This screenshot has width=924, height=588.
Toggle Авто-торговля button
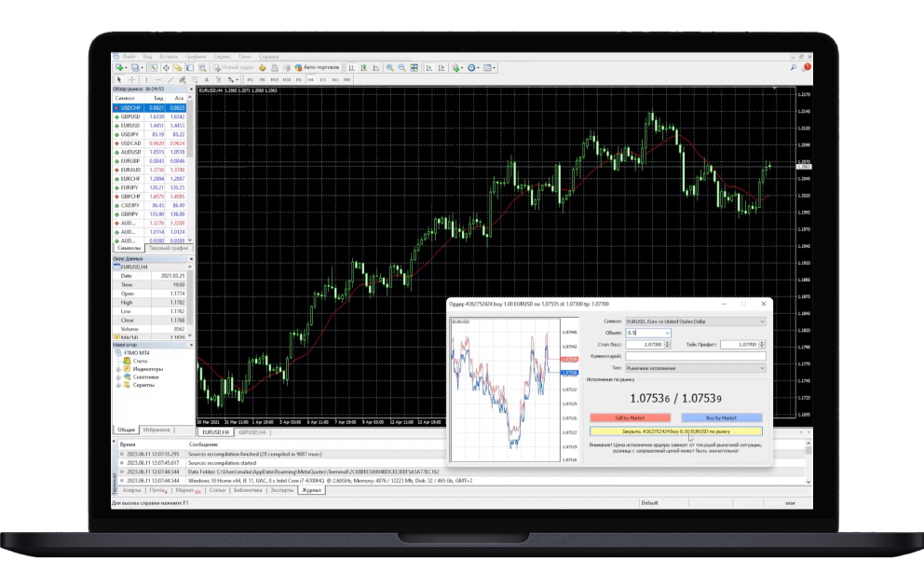click(317, 68)
